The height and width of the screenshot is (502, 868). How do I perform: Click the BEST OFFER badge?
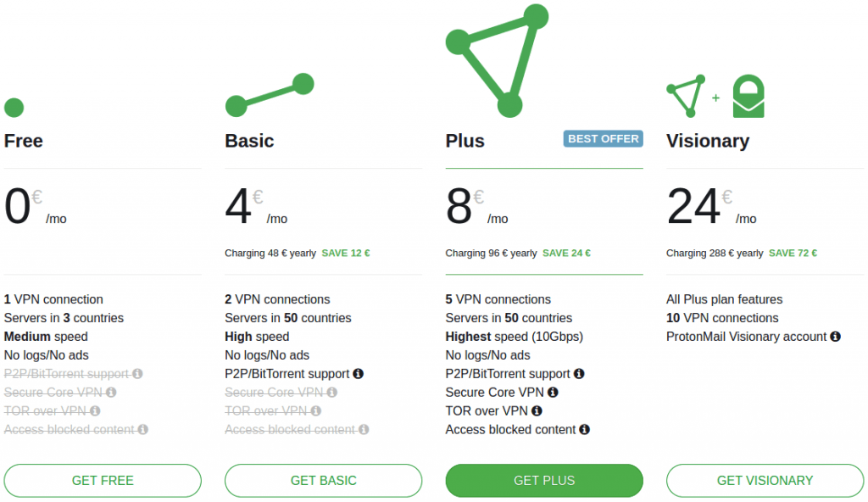604,138
